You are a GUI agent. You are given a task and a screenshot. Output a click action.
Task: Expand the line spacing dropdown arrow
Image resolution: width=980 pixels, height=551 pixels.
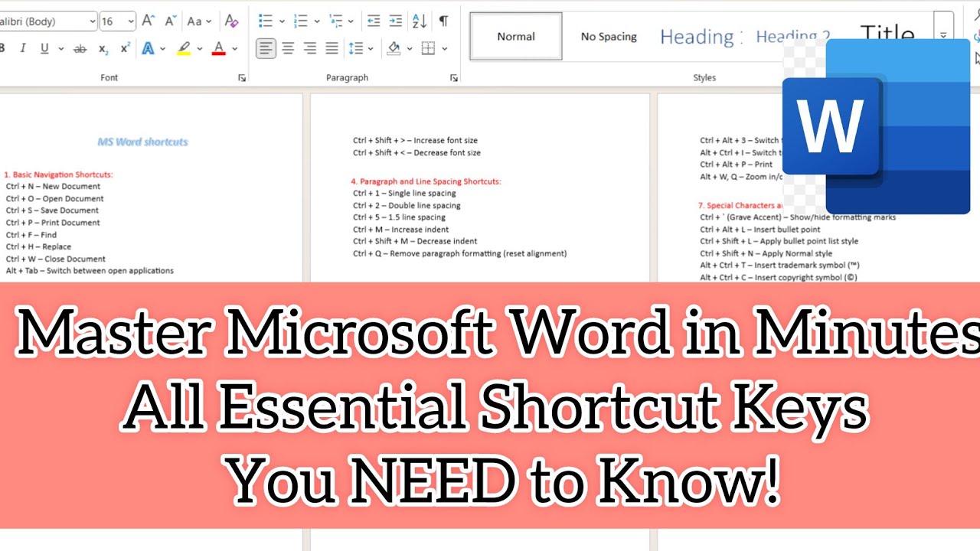pyautogui.click(x=371, y=48)
